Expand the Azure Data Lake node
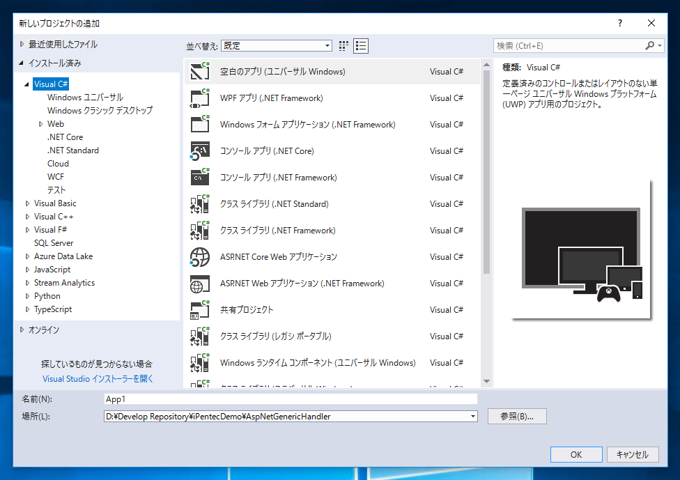The width and height of the screenshot is (680, 480). [27, 256]
